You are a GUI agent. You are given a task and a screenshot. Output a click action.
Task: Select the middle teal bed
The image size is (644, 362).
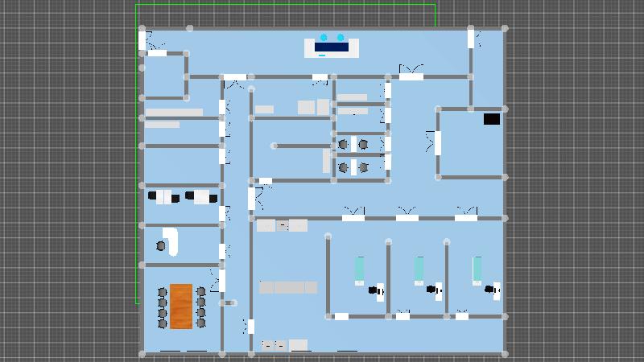(419, 269)
